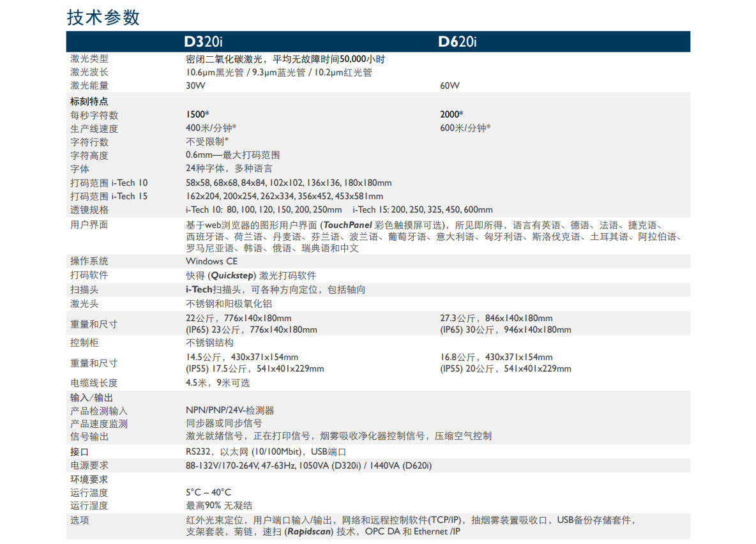Viewport: 756px width, 544px height.
Task: Click the 打码范围 i-Tech 10 label
Action: 109,183
